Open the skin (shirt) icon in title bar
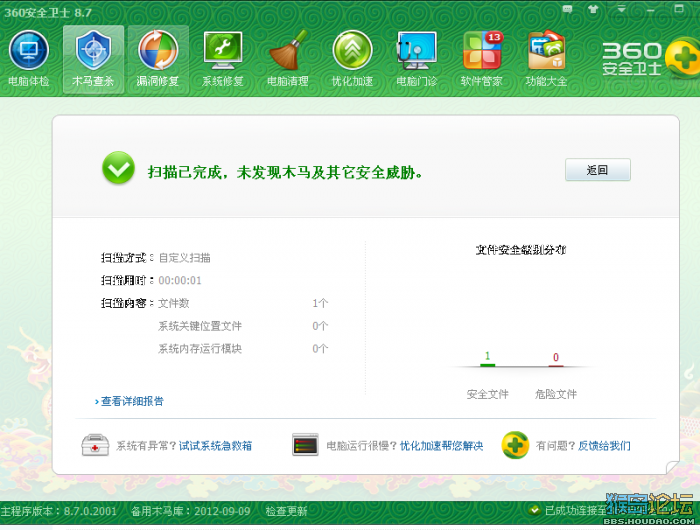This screenshot has width=700, height=530. (593, 9)
